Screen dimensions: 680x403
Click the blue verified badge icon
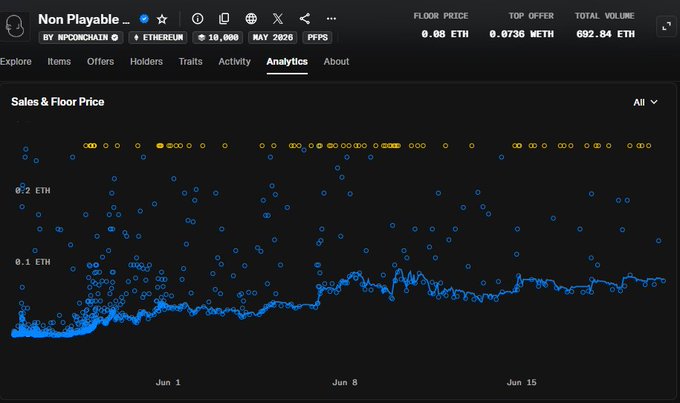click(x=144, y=19)
